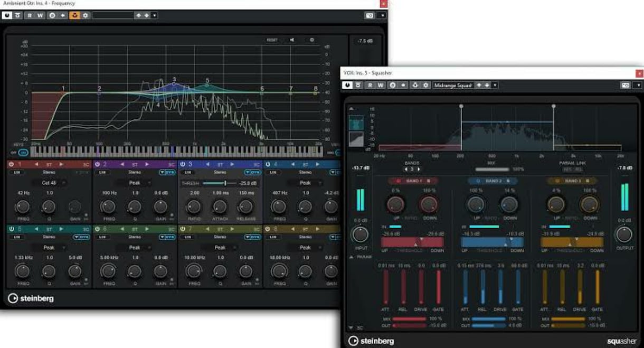Take snapshot with Squasher camera icon
Viewport: 644px width, 348px height.
(x=626, y=85)
